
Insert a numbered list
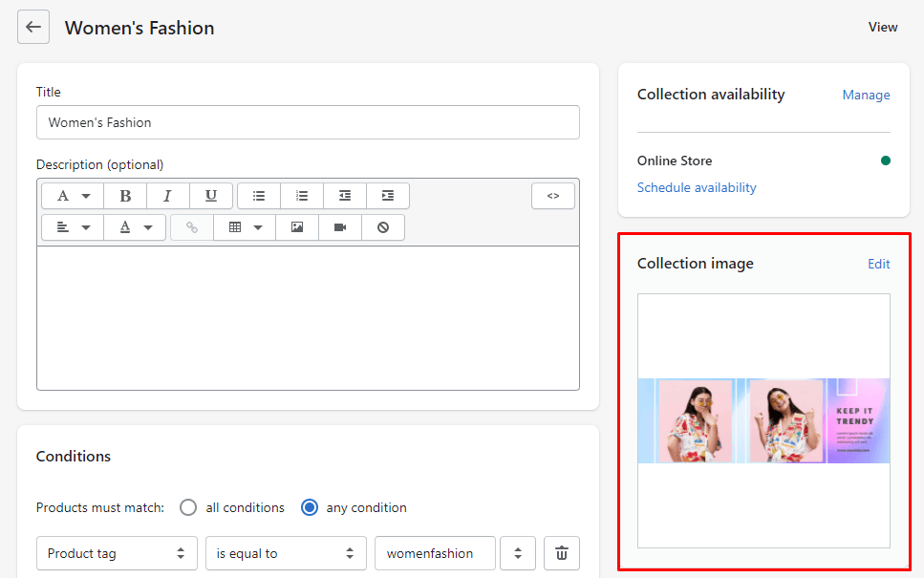tap(302, 196)
